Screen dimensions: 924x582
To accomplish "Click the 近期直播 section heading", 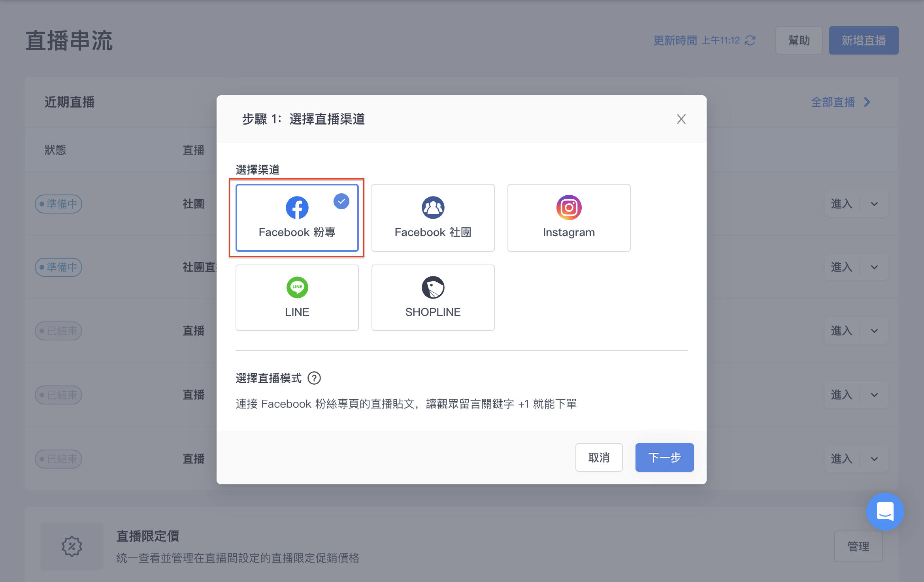I will coord(70,102).
